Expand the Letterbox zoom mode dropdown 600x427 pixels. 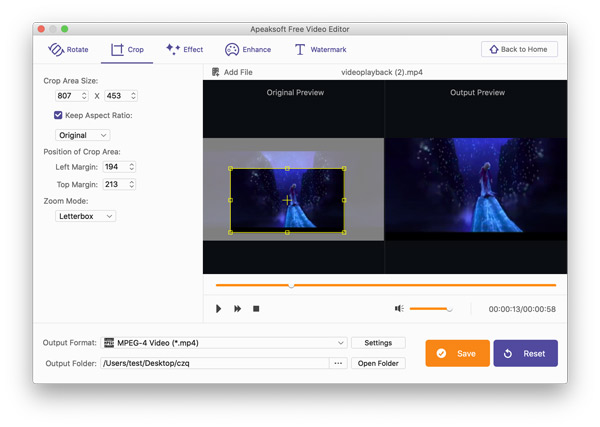tap(85, 216)
